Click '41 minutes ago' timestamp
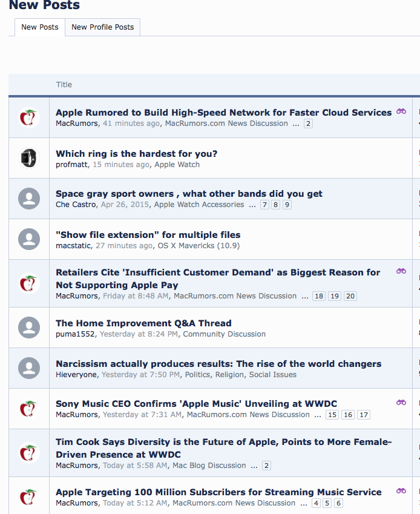 (131, 124)
